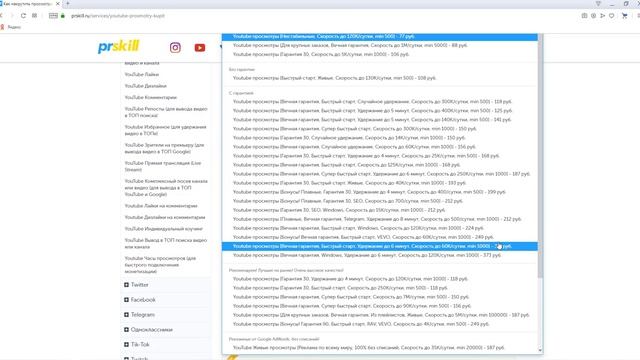
Task: Open YouTube Дизлайки in the sidebar
Action: point(145,86)
